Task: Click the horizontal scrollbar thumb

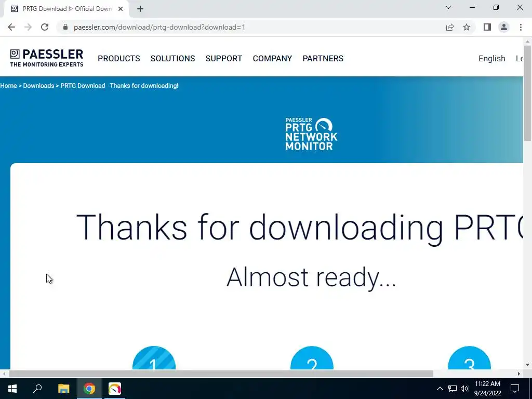Action: click(221, 374)
